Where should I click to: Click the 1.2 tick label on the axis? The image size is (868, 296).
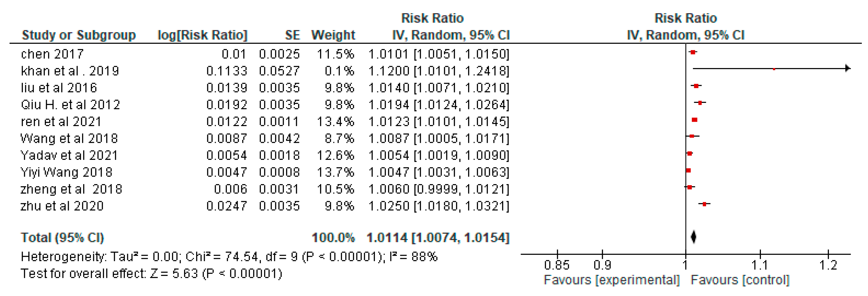point(828,265)
